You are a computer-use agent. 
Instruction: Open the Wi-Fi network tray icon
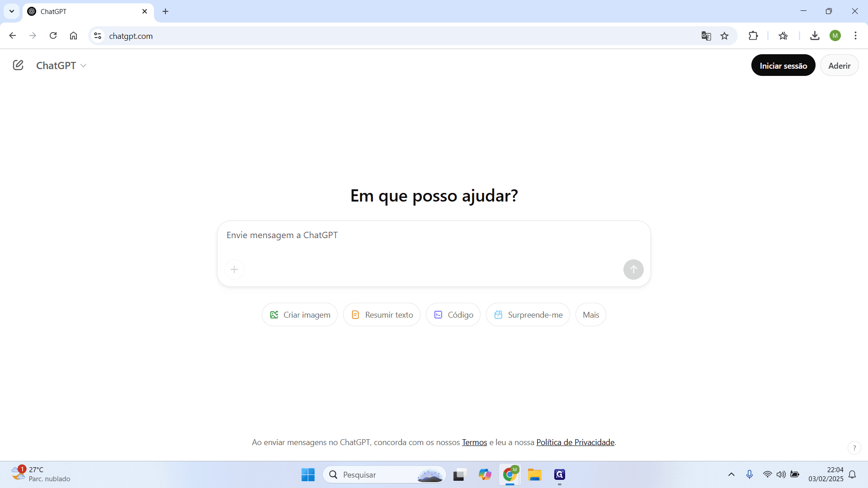point(767,475)
